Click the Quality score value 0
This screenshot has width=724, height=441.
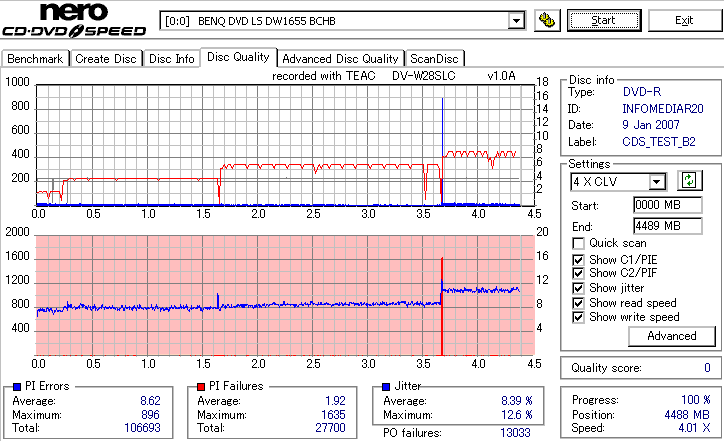tap(707, 368)
